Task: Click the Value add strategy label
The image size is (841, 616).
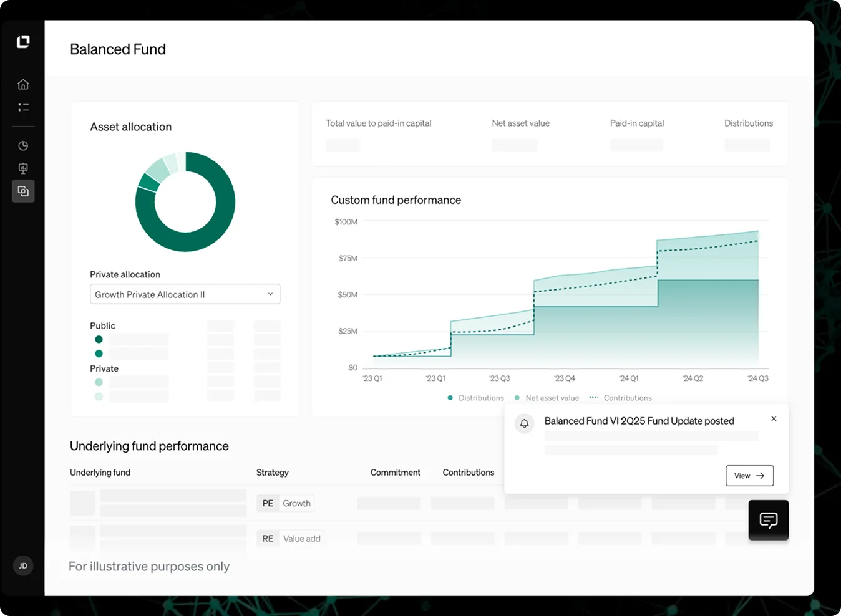Action: [x=302, y=539]
